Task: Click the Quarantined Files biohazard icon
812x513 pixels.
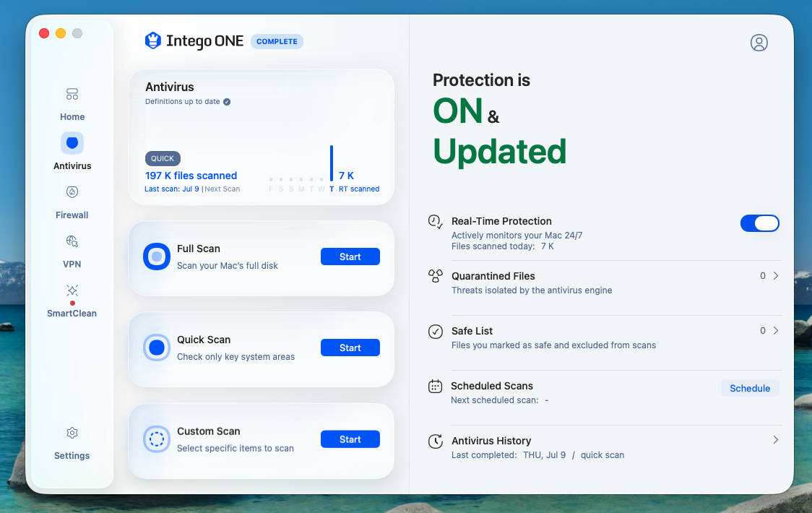Action: click(x=436, y=276)
